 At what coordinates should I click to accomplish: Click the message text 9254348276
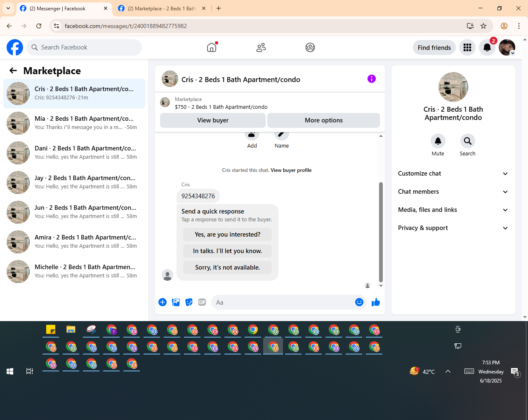click(x=198, y=196)
